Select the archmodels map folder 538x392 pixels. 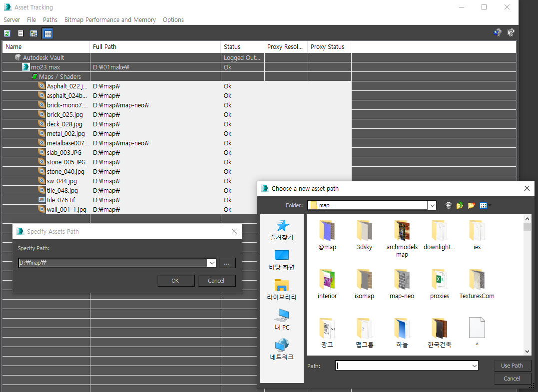pos(402,239)
